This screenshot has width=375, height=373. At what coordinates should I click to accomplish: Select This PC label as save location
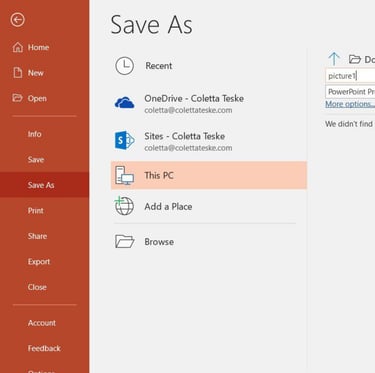(159, 175)
